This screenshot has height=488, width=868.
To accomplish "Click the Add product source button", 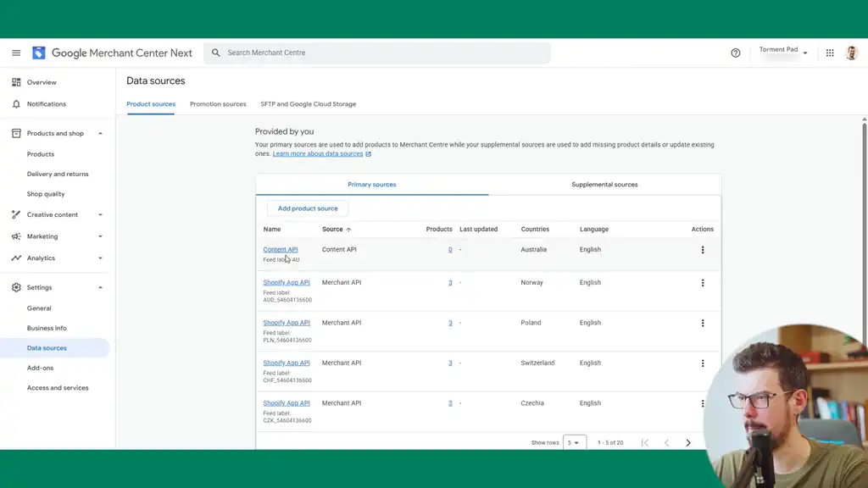I will click(307, 207).
